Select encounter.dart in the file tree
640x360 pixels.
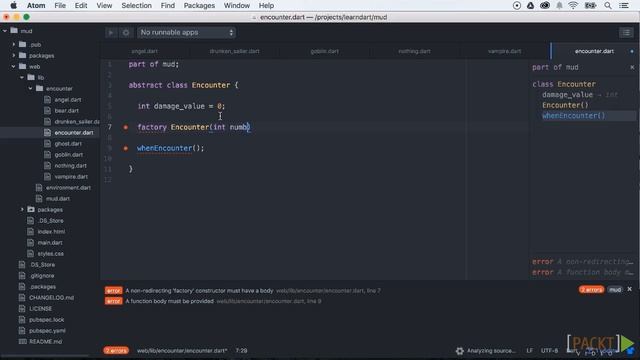click(74, 133)
